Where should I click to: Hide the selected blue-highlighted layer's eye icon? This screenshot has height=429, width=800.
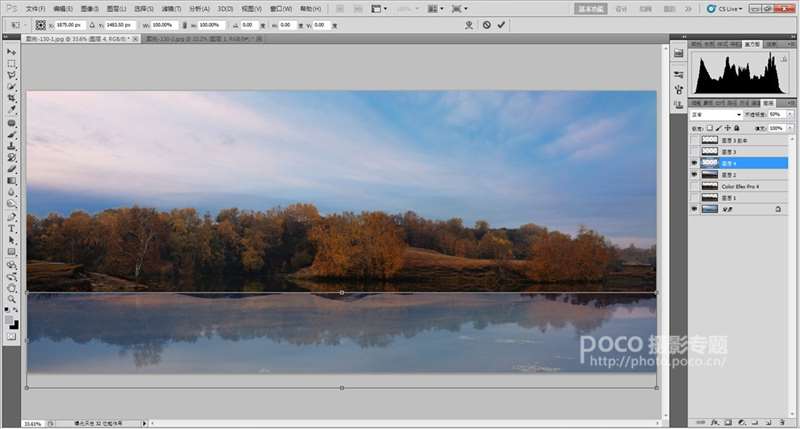tap(693, 162)
